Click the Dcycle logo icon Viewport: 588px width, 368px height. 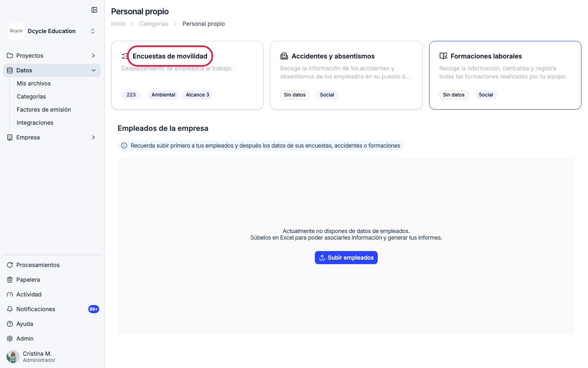coord(16,31)
